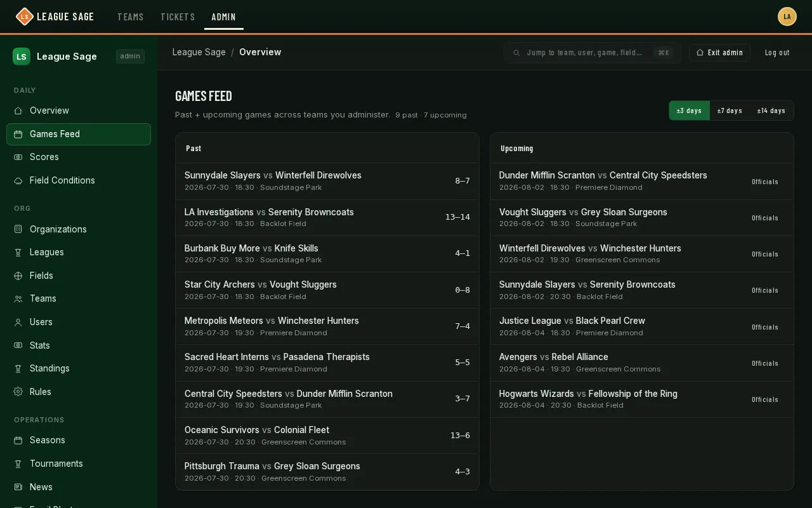Click the Avengers vs Rebel Alliance title
The image size is (812, 508).
pos(554,357)
